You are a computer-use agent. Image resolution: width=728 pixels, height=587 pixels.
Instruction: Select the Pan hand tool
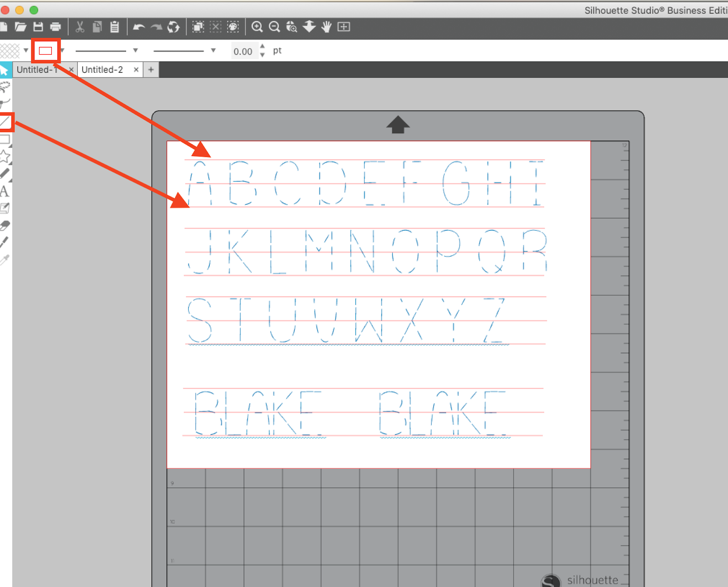click(326, 27)
